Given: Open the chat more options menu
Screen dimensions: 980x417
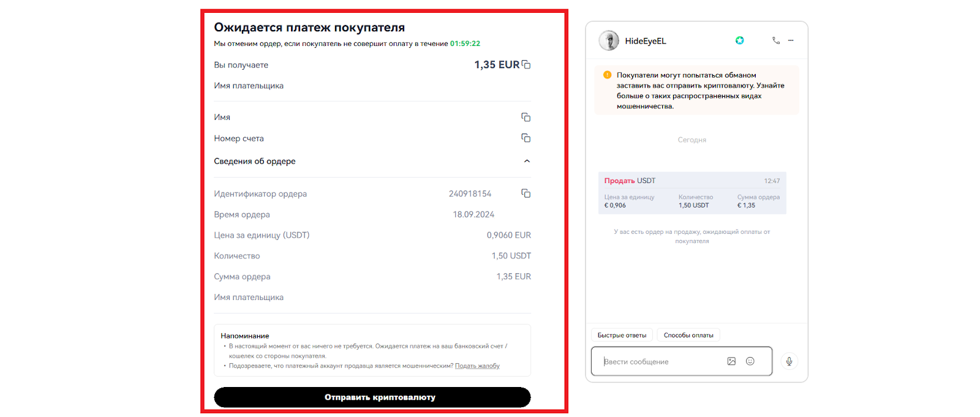Looking at the screenshot, I should click(x=791, y=40).
